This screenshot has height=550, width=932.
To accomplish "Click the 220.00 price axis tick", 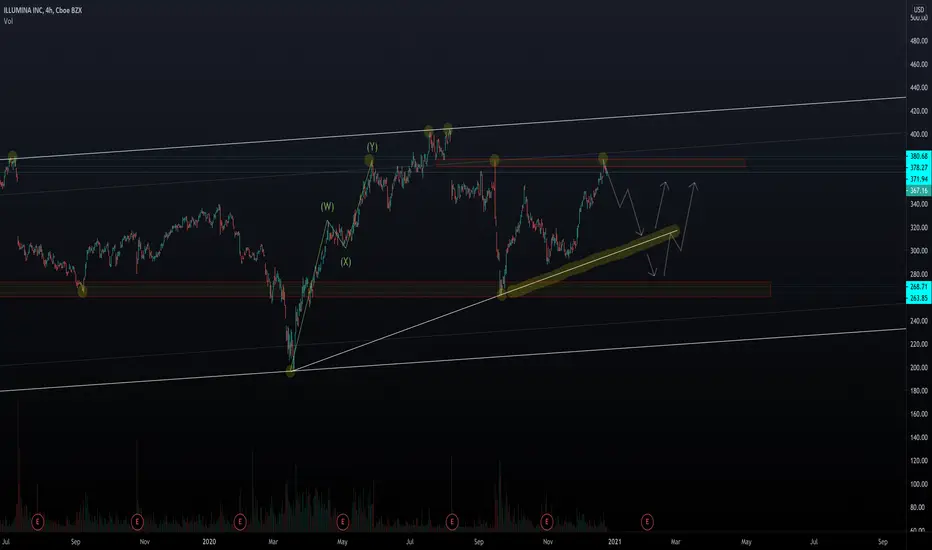I will (x=919, y=344).
